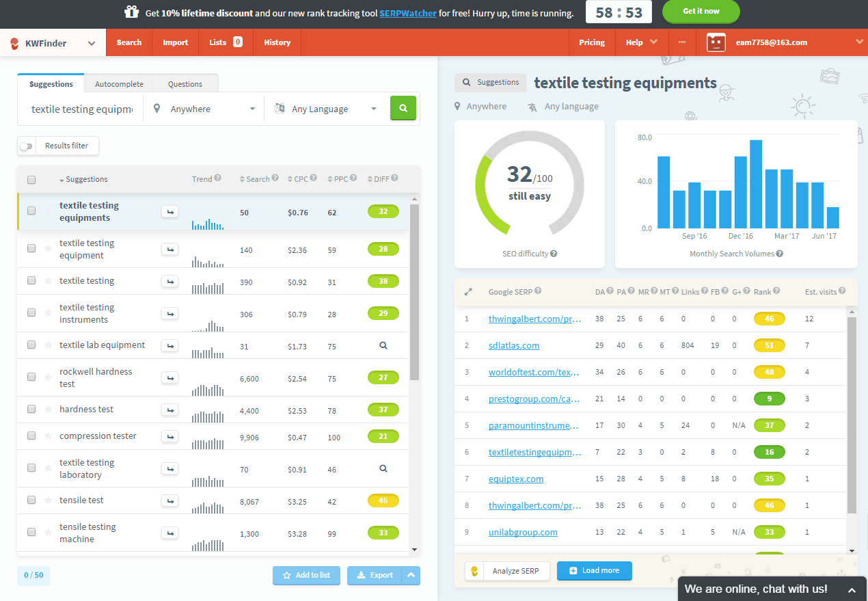Image resolution: width=868 pixels, height=601 pixels.
Task: Open the History menu item
Action: tap(277, 42)
